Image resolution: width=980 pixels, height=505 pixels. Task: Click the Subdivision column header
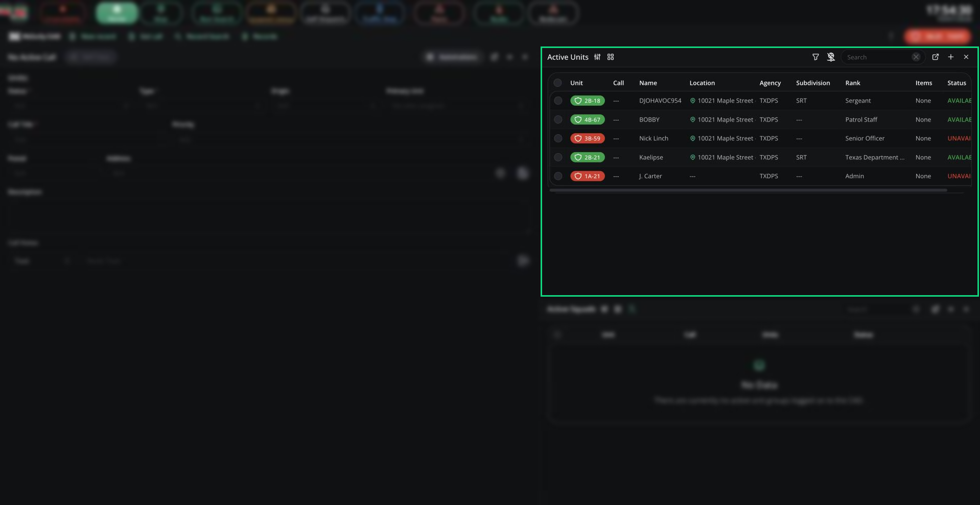coord(813,83)
